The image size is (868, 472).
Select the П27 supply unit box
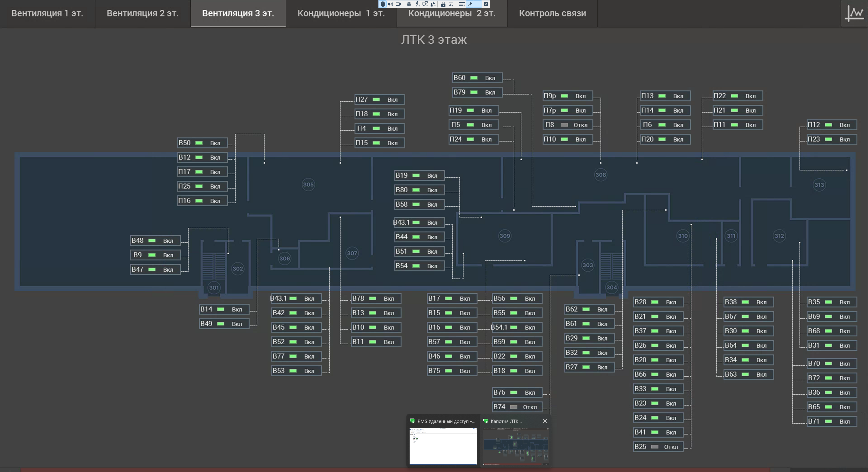[x=379, y=99]
